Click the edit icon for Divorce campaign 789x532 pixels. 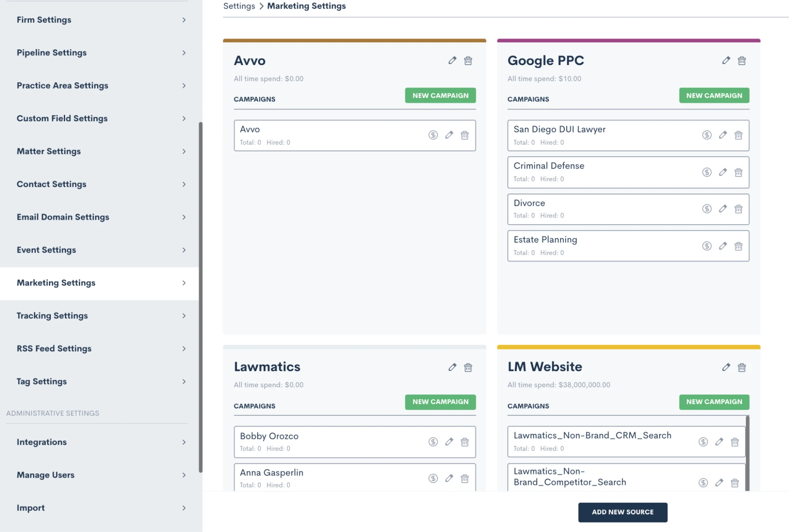coord(723,208)
